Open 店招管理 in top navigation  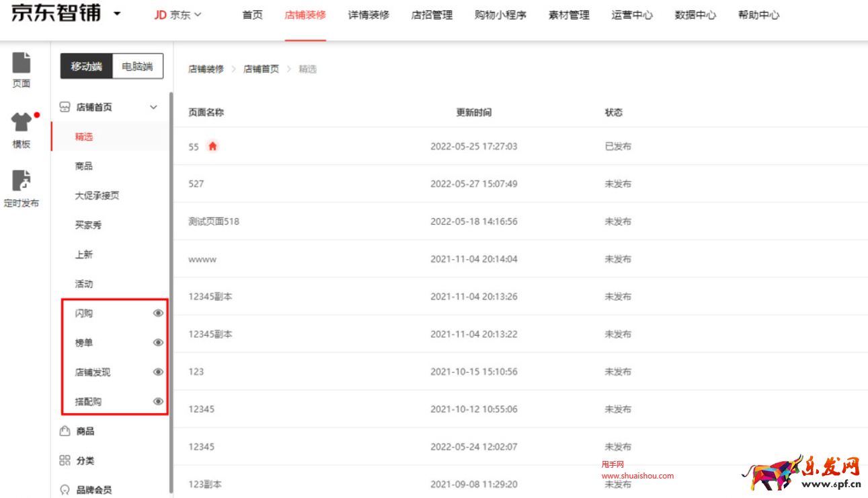point(432,15)
